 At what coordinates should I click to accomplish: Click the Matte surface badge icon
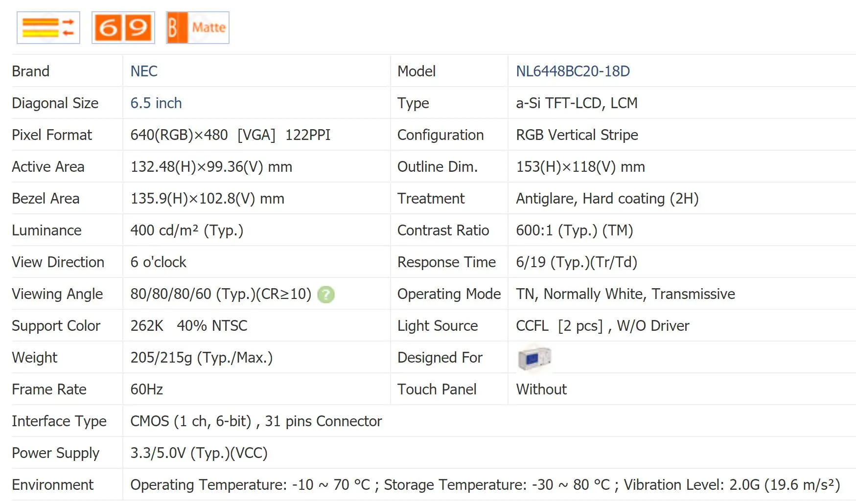[x=198, y=28]
